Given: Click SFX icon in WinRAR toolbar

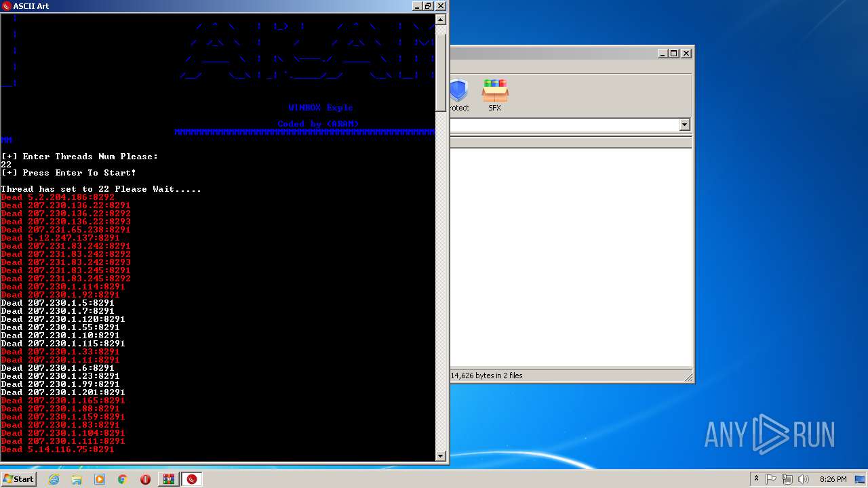Looking at the screenshot, I should [x=495, y=95].
